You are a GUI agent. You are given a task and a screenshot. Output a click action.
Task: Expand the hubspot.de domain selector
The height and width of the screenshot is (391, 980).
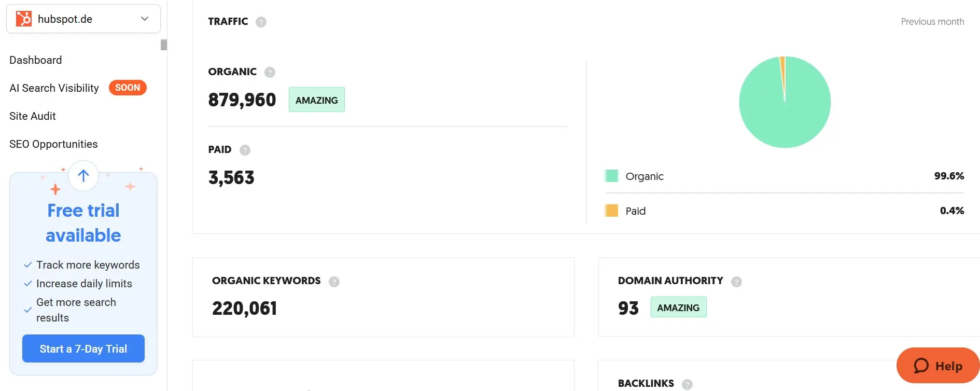[144, 18]
